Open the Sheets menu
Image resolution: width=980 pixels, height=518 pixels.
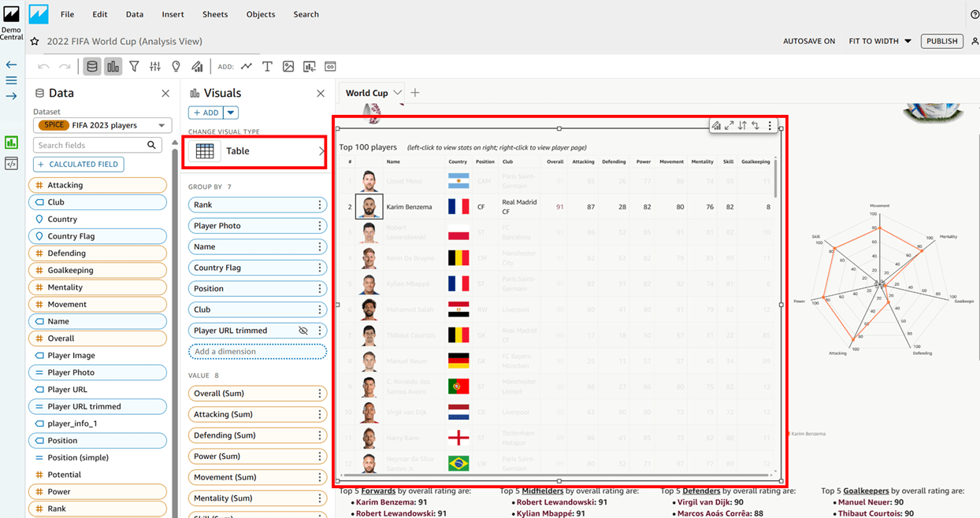coord(215,14)
